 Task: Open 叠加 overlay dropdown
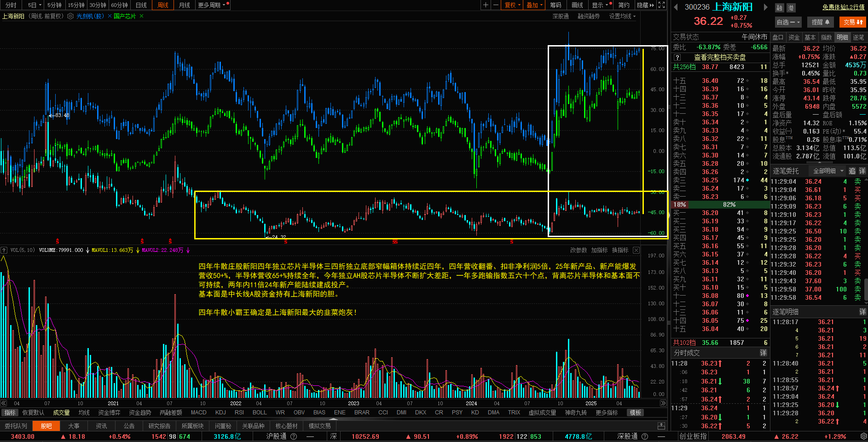pos(534,5)
